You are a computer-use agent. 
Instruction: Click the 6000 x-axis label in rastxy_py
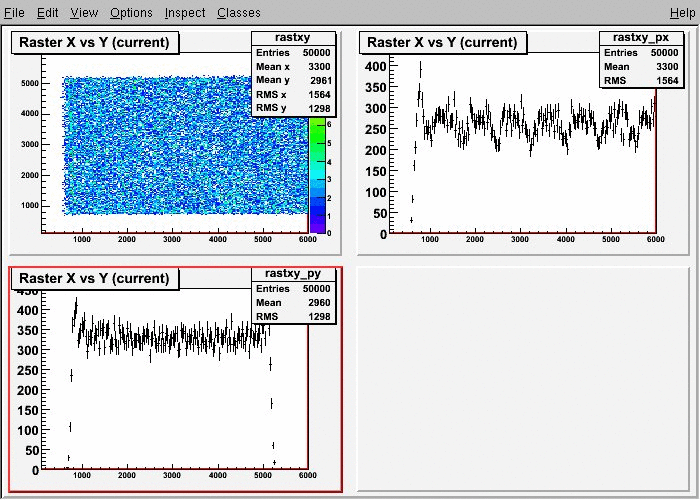pyautogui.click(x=308, y=475)
